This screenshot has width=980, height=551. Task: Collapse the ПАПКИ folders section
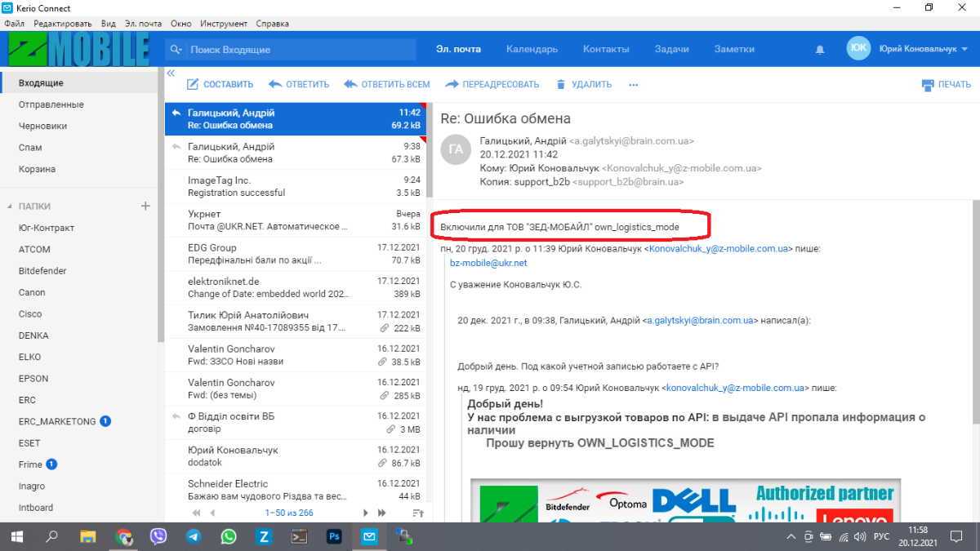click(x=10, y=207)
